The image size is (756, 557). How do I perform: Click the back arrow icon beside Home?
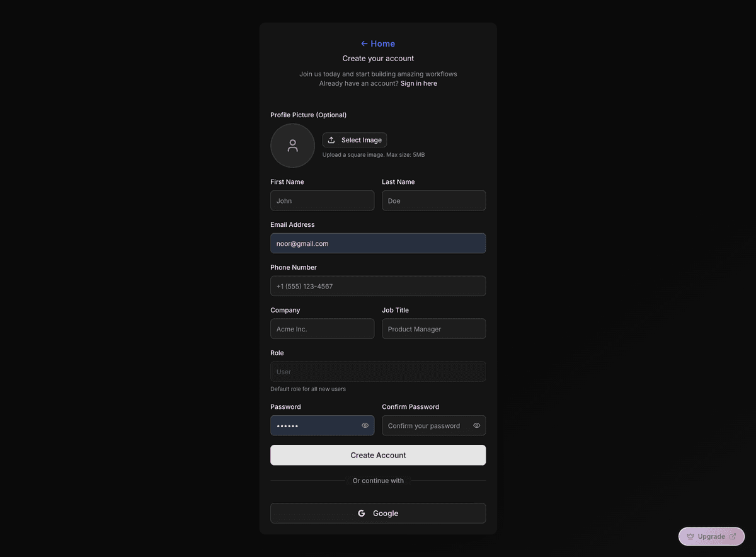click(364, 44)
